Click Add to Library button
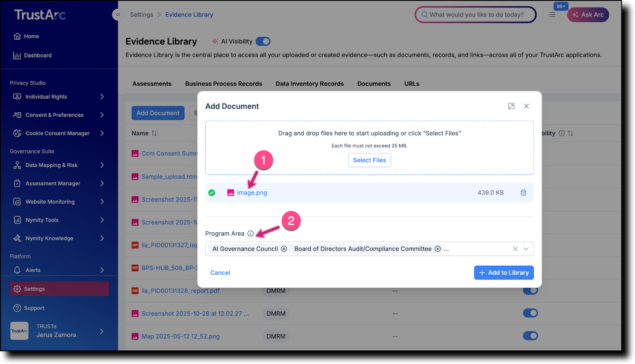The image size is (635, 364). (504, 273)
